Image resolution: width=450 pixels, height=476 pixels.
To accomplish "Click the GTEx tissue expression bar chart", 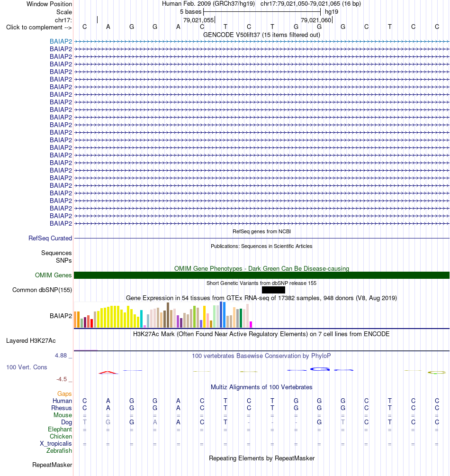I will pos(163,315).
